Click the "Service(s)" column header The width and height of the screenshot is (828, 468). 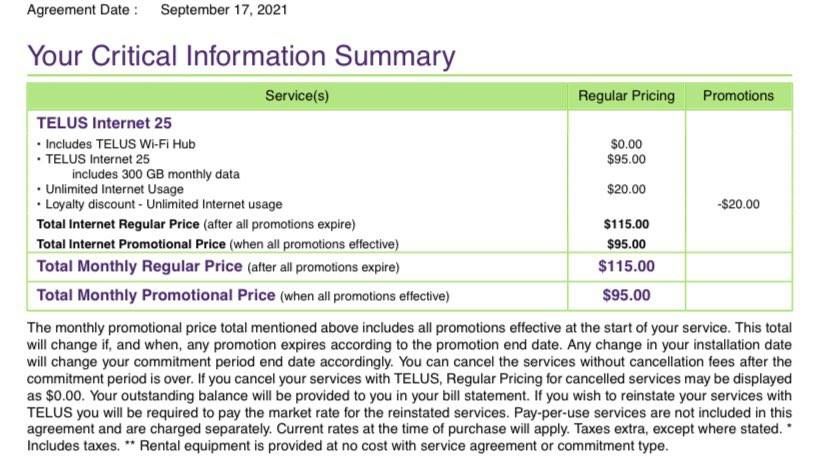(x=297, y=96)
